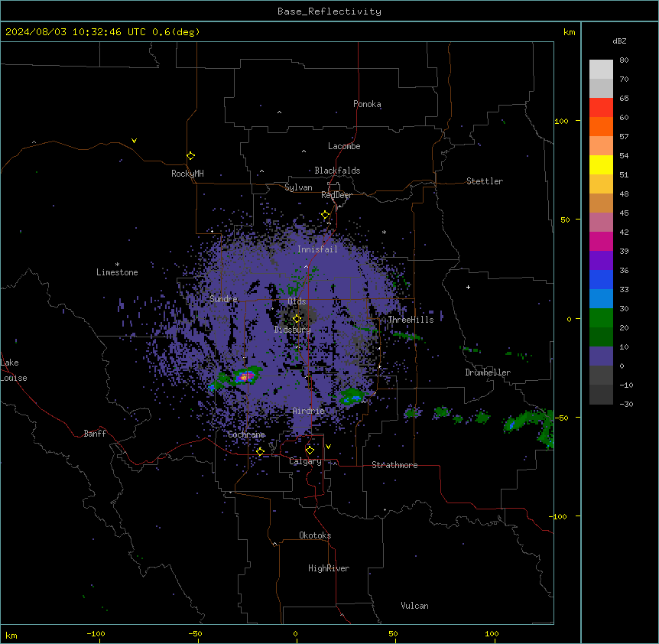Click the yellow 54 dBZ legend swatch
Viewport: 659px width, 644px height.
point(601,164)
